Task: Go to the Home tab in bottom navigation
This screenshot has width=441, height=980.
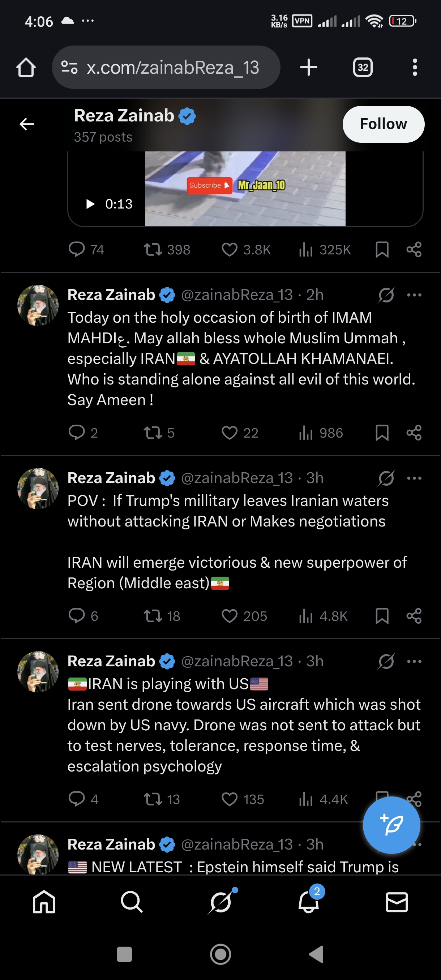Action: coord(44,902)
